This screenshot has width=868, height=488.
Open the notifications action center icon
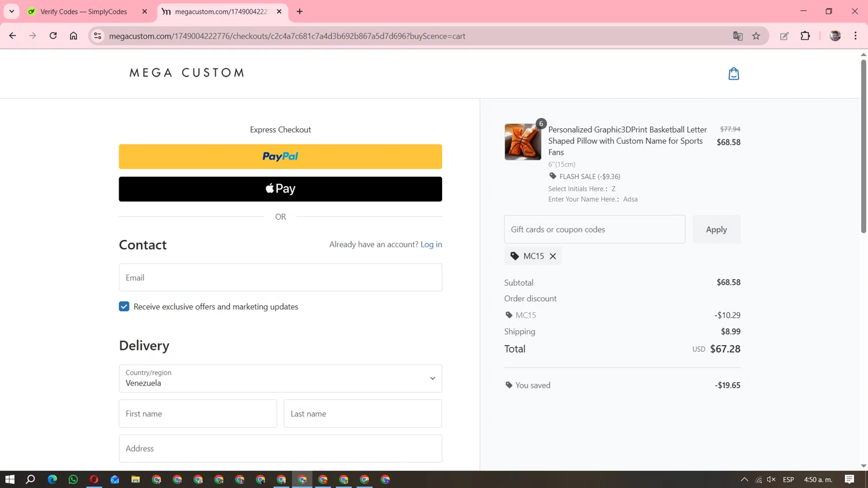coord(849,479)
